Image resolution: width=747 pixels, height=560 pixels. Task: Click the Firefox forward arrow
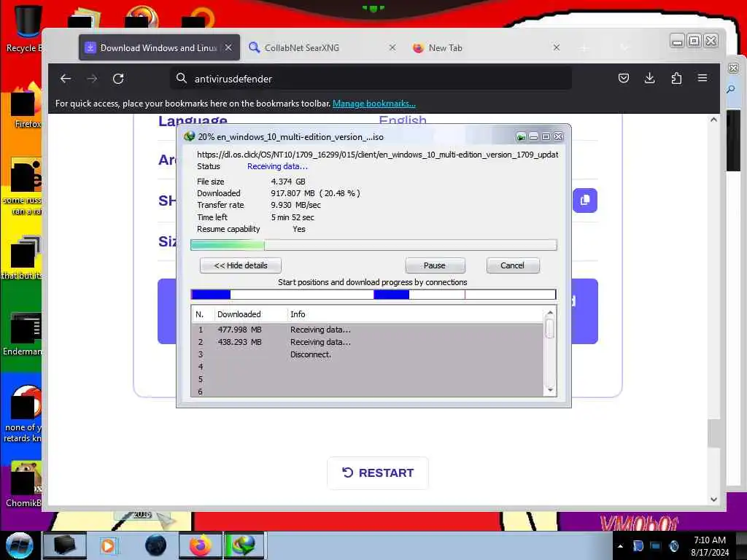[x=92, y=79]
